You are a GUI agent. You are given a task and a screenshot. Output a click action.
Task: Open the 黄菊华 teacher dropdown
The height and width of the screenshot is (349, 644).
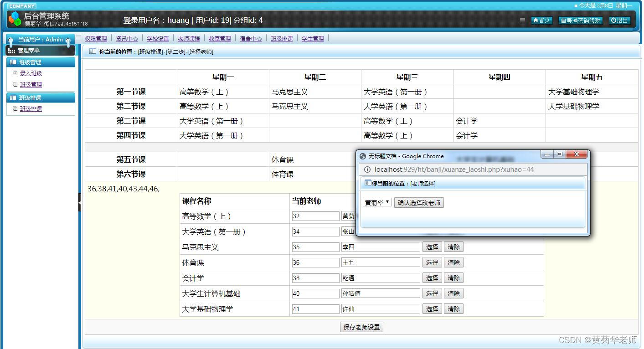coord(377,202)
